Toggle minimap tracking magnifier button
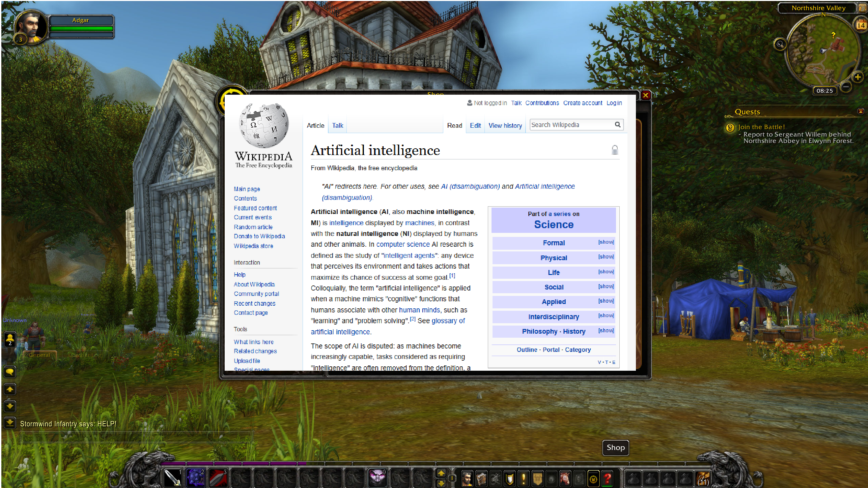 pyautogui.click(x=780, y=44)
